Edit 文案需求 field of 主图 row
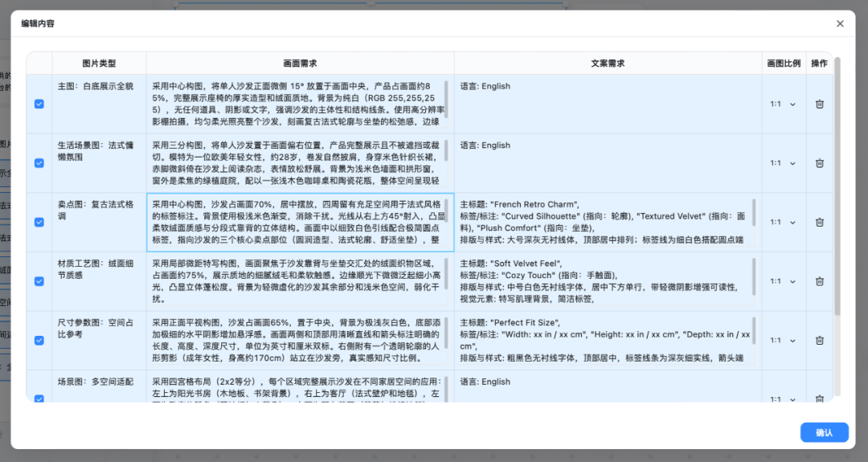 608,104
